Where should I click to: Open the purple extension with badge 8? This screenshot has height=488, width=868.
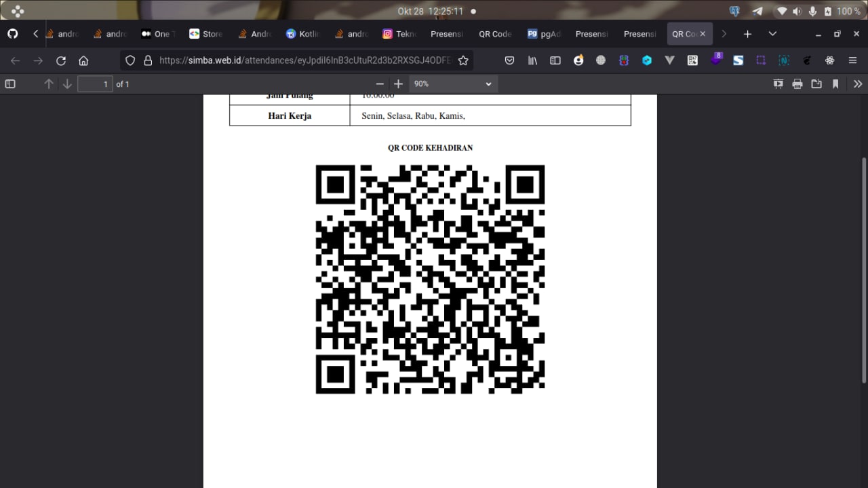click(716, 59)
